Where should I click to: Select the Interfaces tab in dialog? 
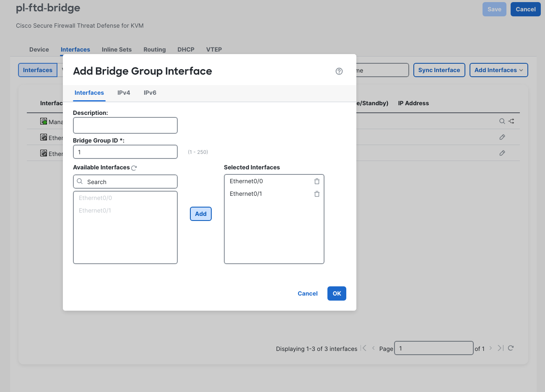(89, 93)
